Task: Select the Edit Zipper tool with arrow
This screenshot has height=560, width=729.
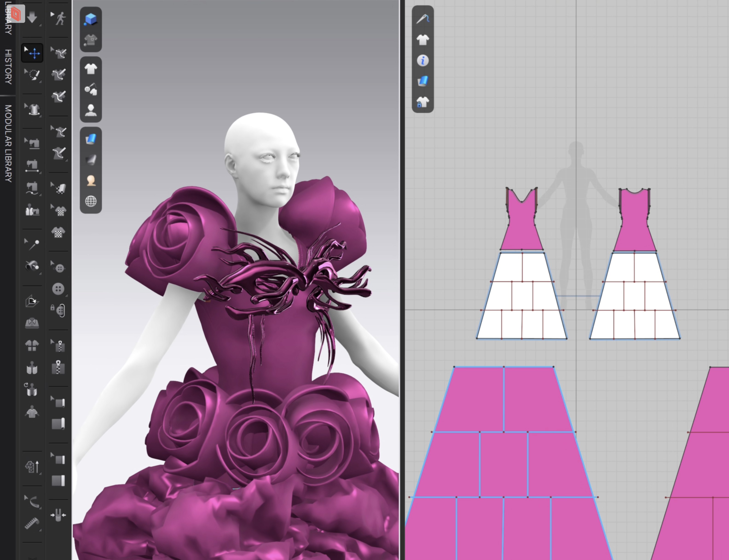Action: tap(58, 346)
